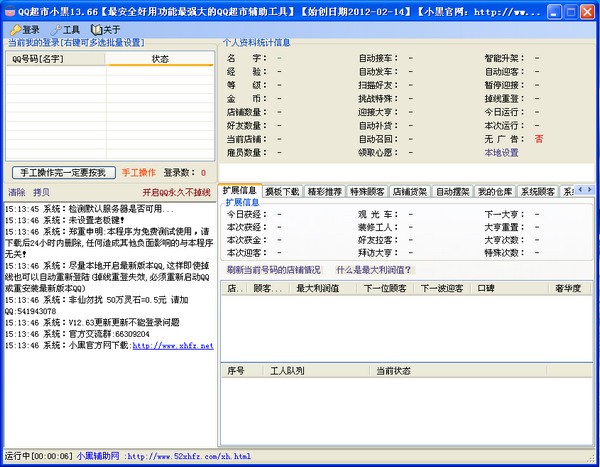Screen dimensions: 600x467
Task: Click the 手工操作完一定要按我 button
Action: 64,173
